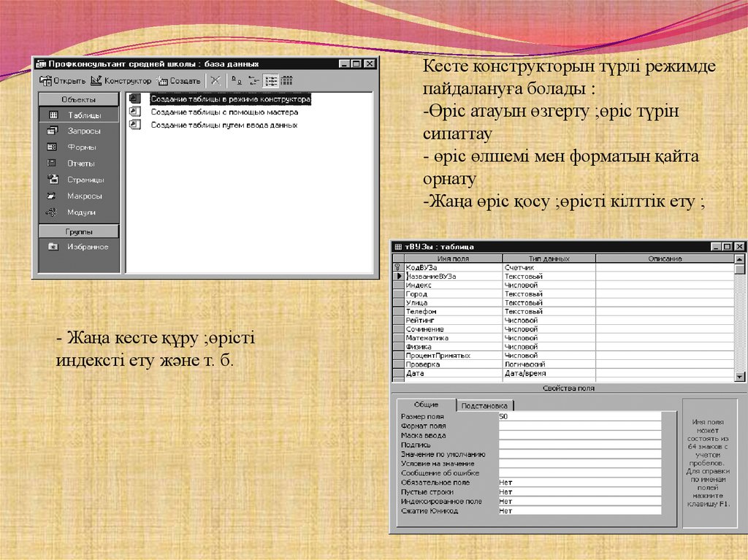The width and height of the screenshot is (748, 560).
Task: Select the Рейтинг field name cell
Action: coord(453,321)
